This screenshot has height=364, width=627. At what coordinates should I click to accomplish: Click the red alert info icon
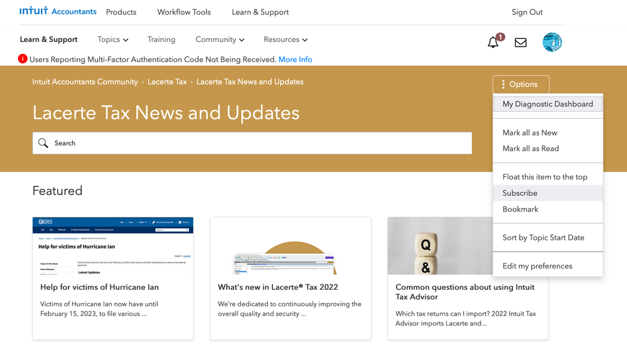pyautogui.click(x=23, y=59)
